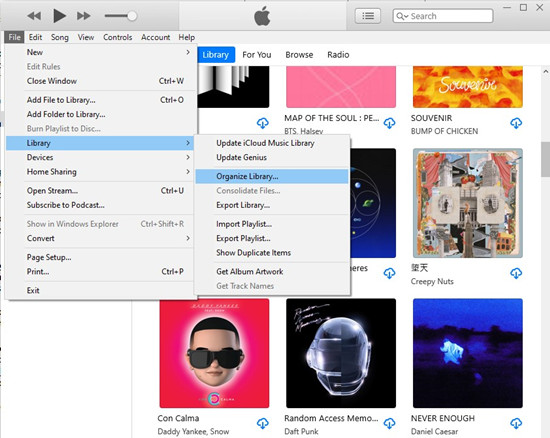
Task: Click cloud download icon beside Music of the Spheres
Action: coord(389,273)
